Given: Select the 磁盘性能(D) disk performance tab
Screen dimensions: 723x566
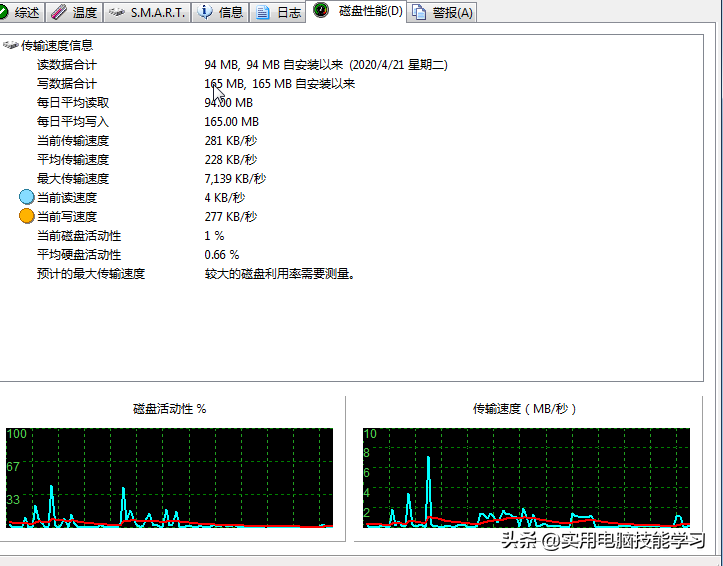Looking at the screenshot, I should click(x=356, y=11).
